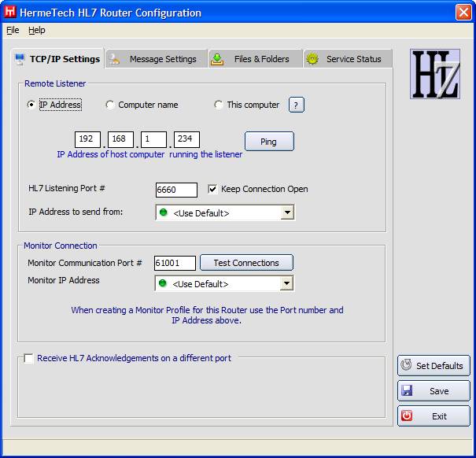Viewport: 476px width, 458px height.
Task: Click the second IP octet field 168
Action: tap(120, 139)
